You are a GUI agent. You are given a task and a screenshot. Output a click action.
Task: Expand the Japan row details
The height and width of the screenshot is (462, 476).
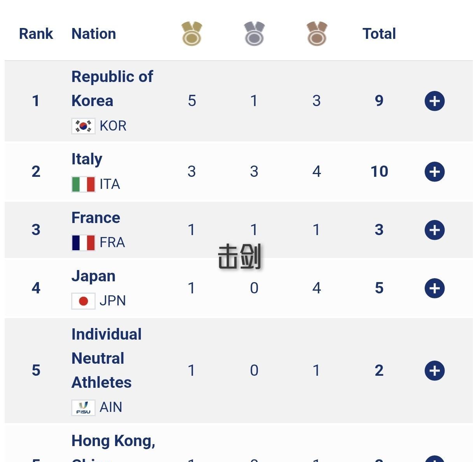click(x=434, y=288)
